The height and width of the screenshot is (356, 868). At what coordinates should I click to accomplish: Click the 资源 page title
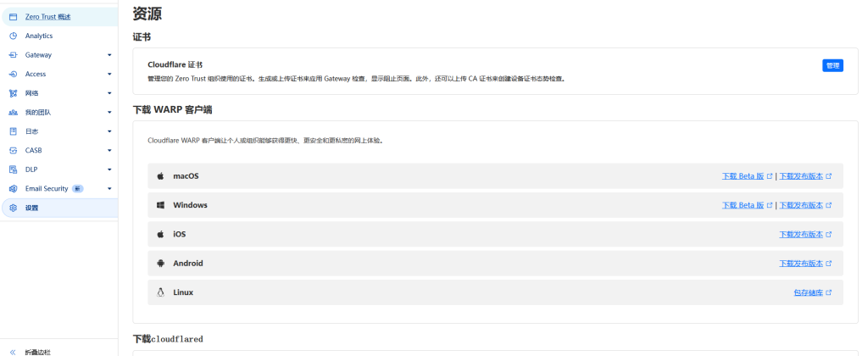pyautogui.click(x=147, y=14)
